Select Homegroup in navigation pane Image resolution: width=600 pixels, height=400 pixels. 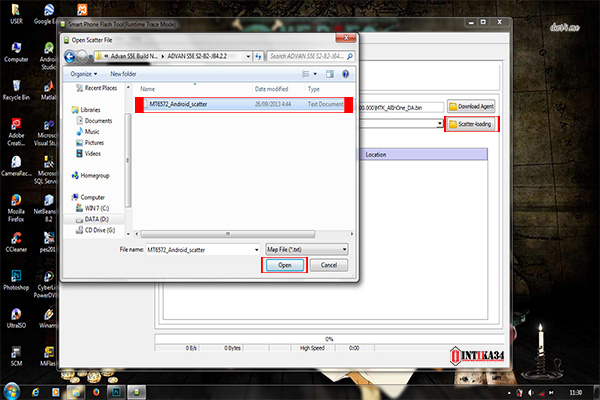pyautogui.click(x=90, y=176)
